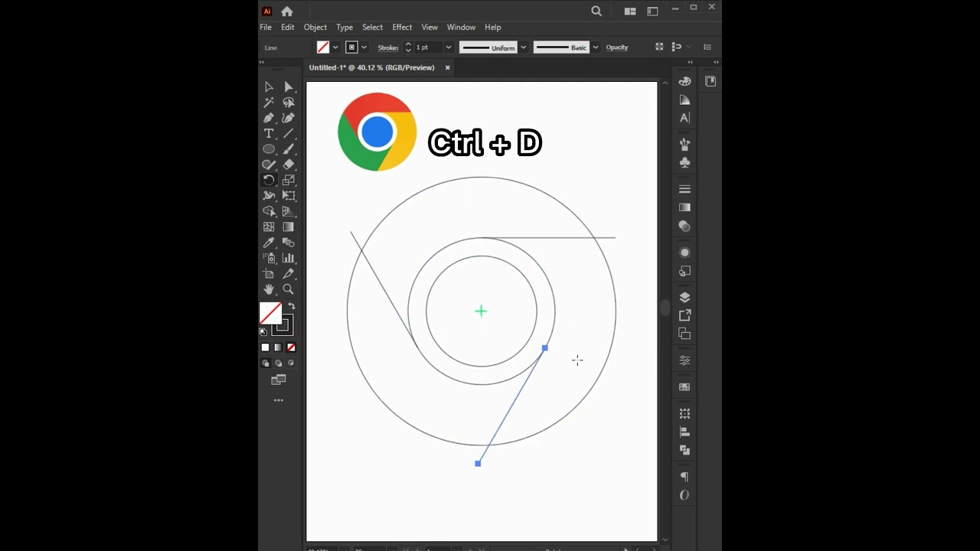980x551 pixels.
Task: Select the Curvature tool
Action: [289, 118]
